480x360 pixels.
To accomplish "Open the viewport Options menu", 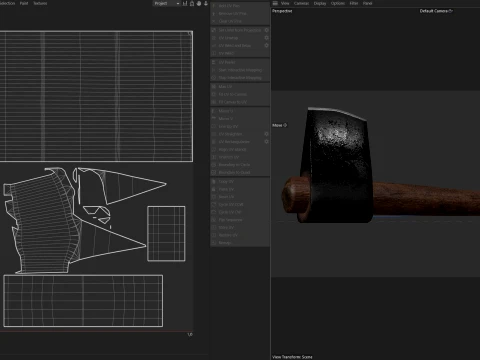I will [x=338, y=3].
